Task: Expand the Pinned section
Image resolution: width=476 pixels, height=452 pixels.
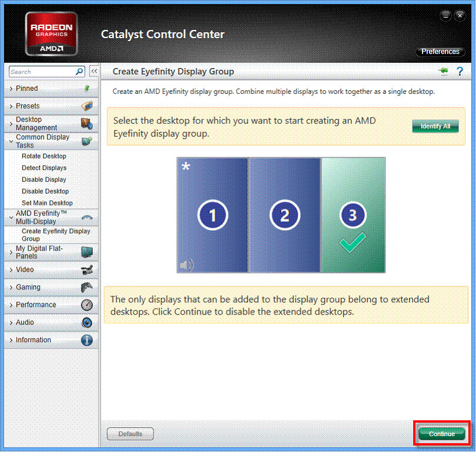Action: (x=11, y=89)
